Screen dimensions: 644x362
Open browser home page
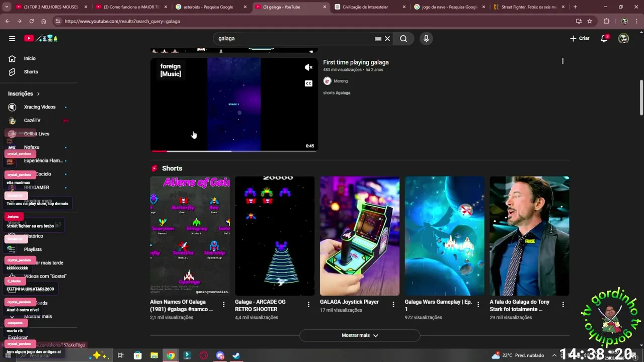(x=43, y=21)
